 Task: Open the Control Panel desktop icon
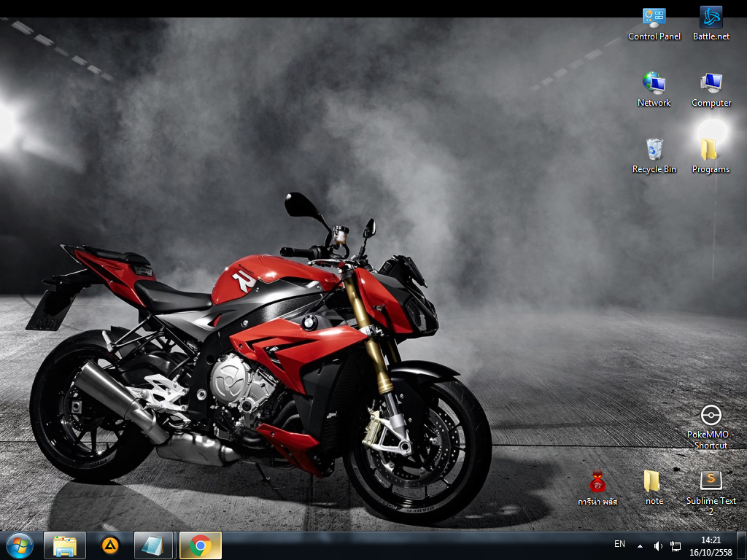coord(654,24)
